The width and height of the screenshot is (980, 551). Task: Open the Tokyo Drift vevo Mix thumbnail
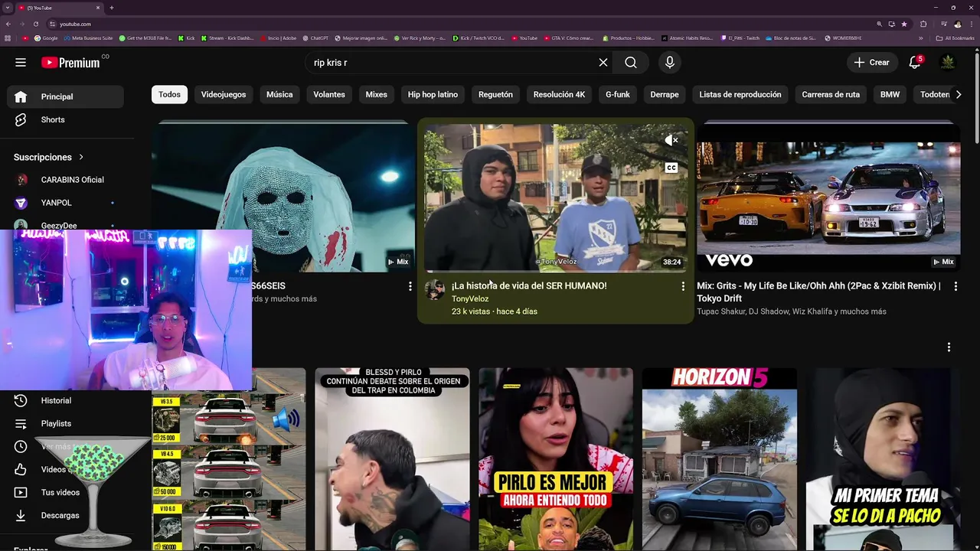828,197
